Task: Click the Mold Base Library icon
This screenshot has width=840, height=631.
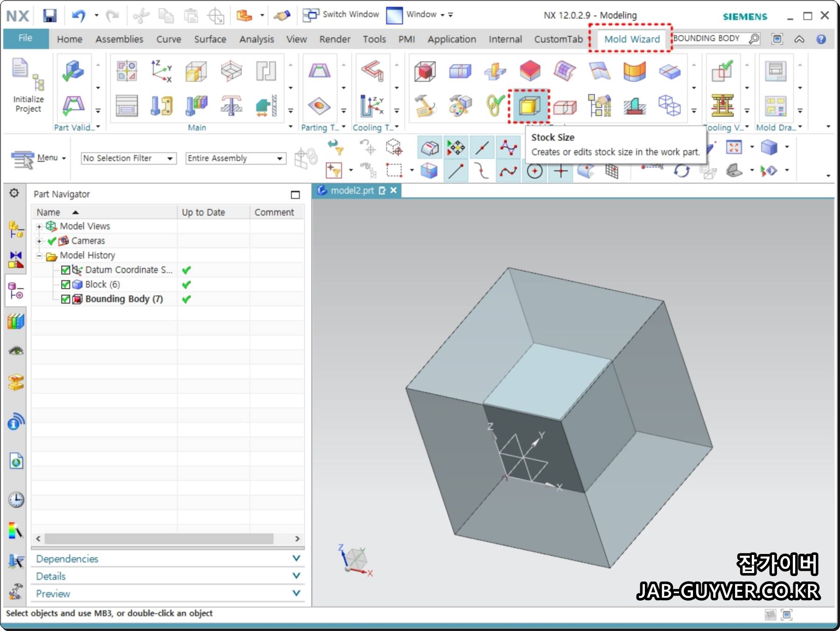Action: coord(126,105)
